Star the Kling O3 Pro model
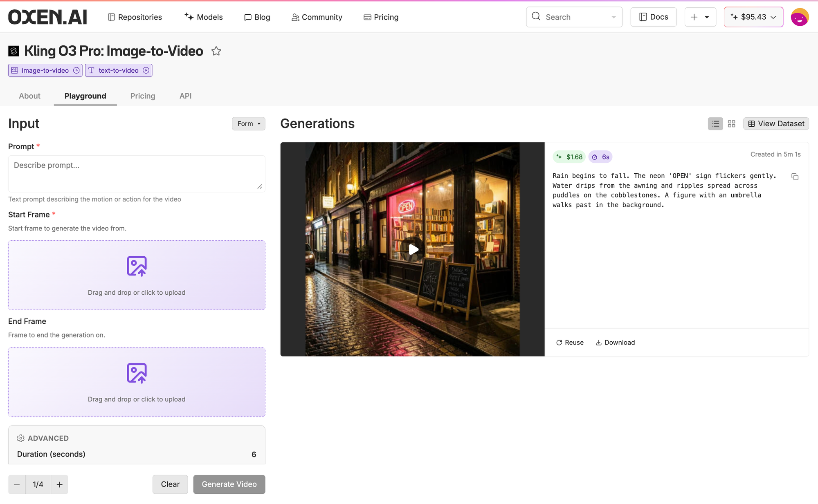The height and width of the screenshot is (504, 818). pyautogui.click(x=216, y=51)
